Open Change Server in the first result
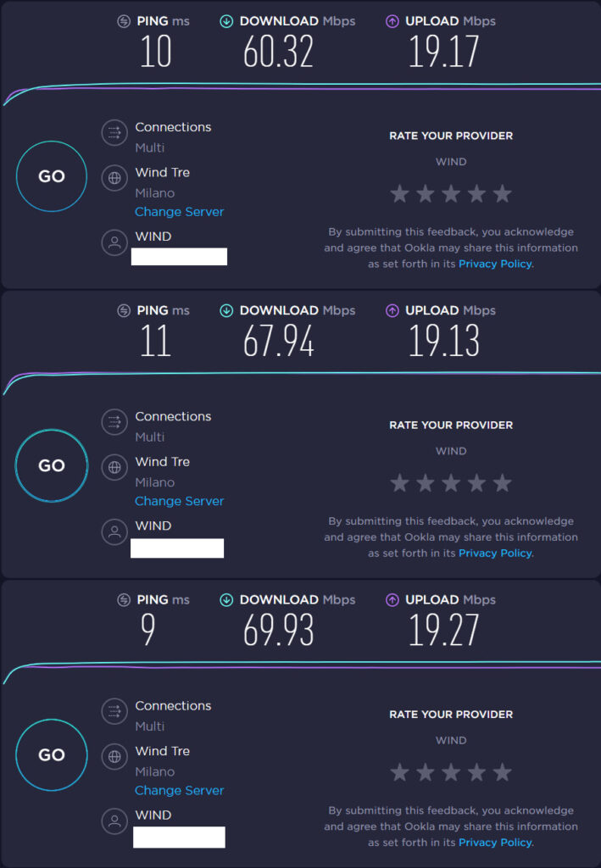 tap(179, 211)
